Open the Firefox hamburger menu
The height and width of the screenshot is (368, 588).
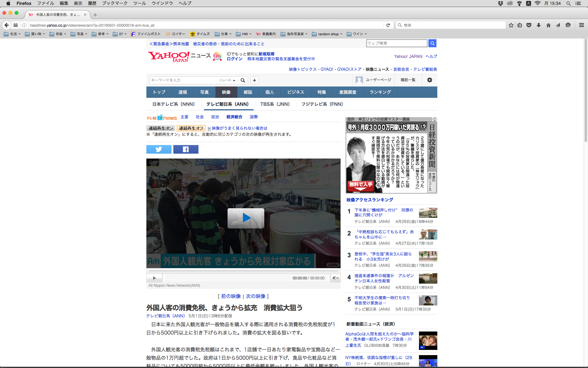pyautogui.click(x=581, y=25)
